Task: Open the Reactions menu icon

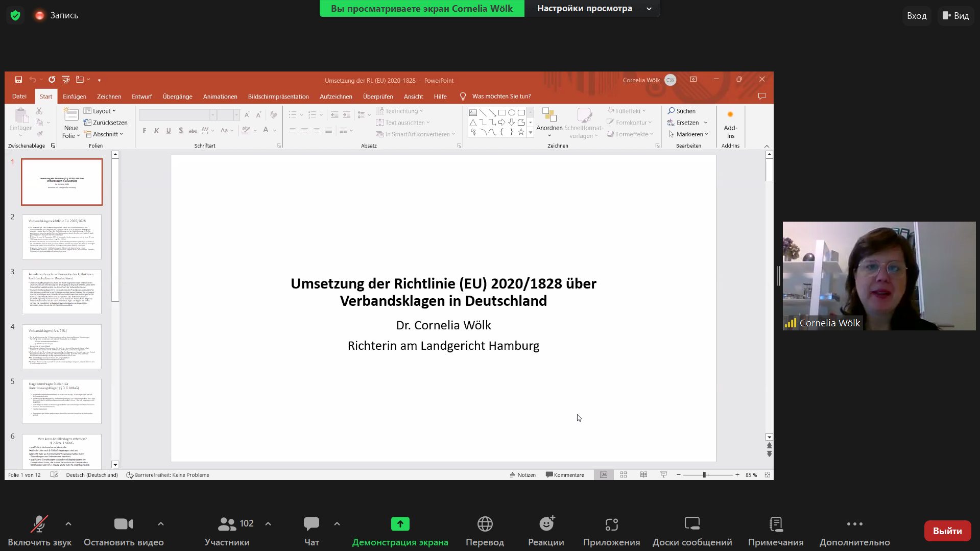Action: point(546,524)
